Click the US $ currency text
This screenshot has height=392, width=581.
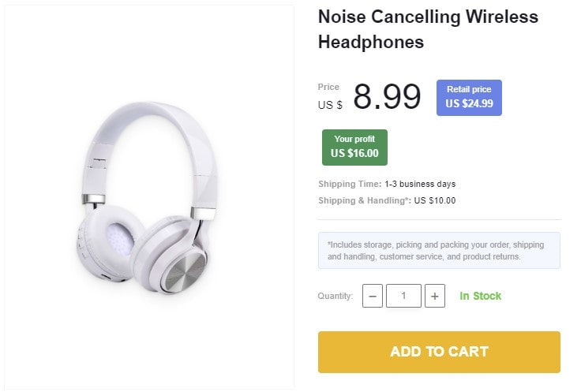pos(330,104)
